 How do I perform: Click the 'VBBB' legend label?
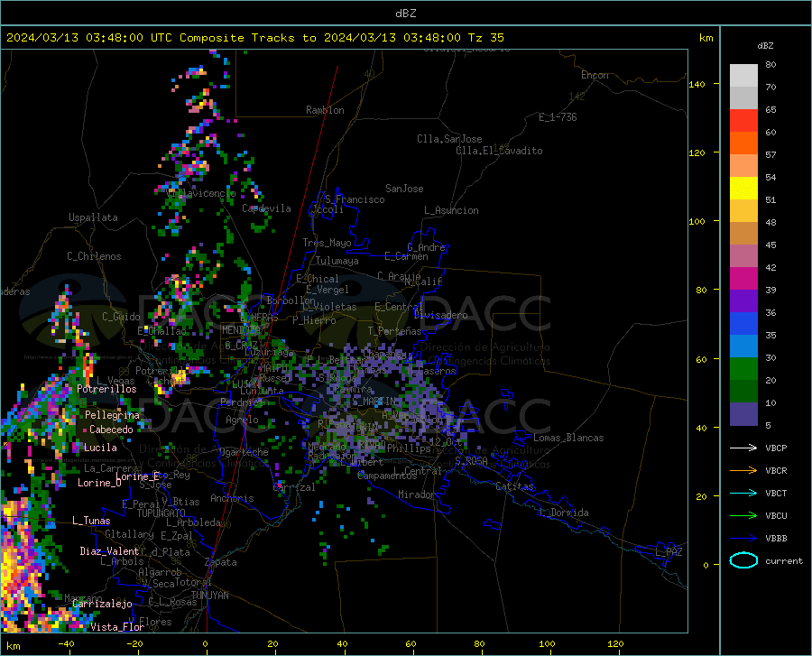pos(776,539)
